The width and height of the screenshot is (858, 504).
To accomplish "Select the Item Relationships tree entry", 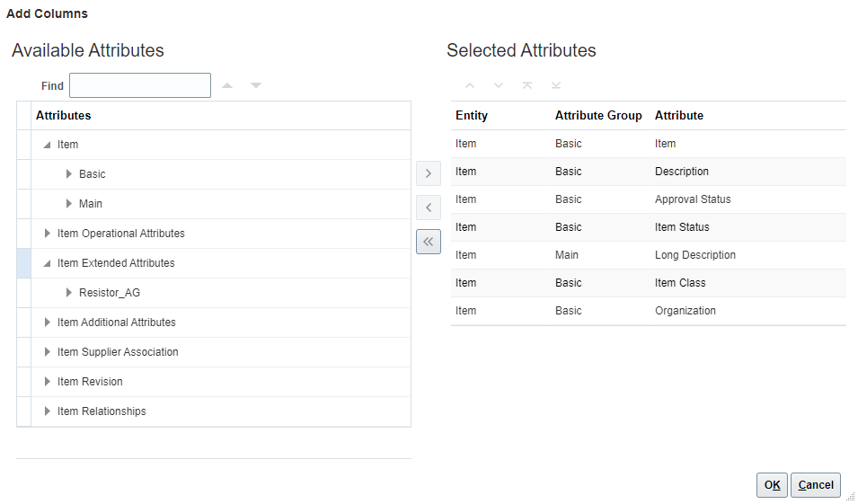I will click(102, 411).
